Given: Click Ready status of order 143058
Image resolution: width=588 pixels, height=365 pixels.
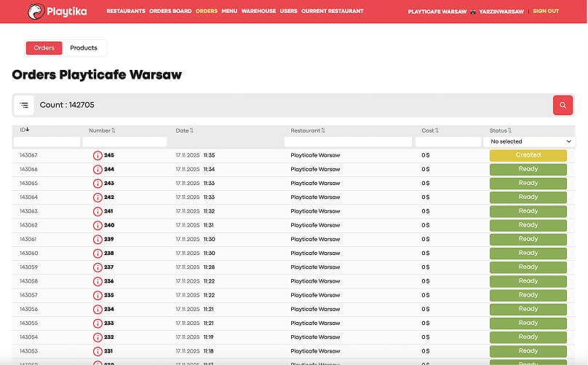Looking at the screenshot, I should point(528,281).
